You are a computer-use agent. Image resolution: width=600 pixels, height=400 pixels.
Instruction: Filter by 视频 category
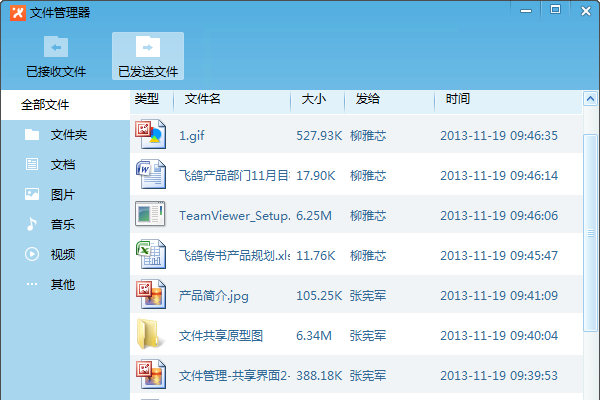click(x=65, y=254)
